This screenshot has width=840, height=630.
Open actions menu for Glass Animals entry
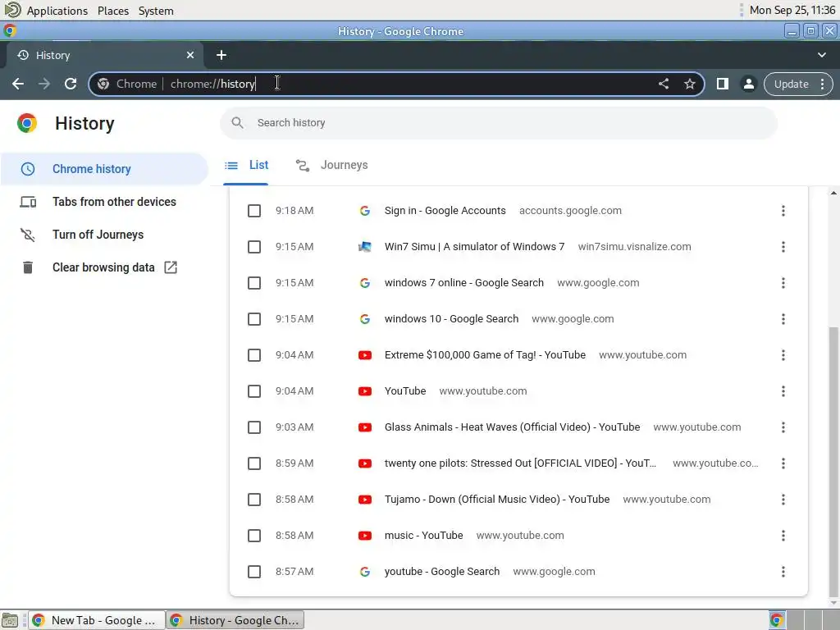coord(783,427)
